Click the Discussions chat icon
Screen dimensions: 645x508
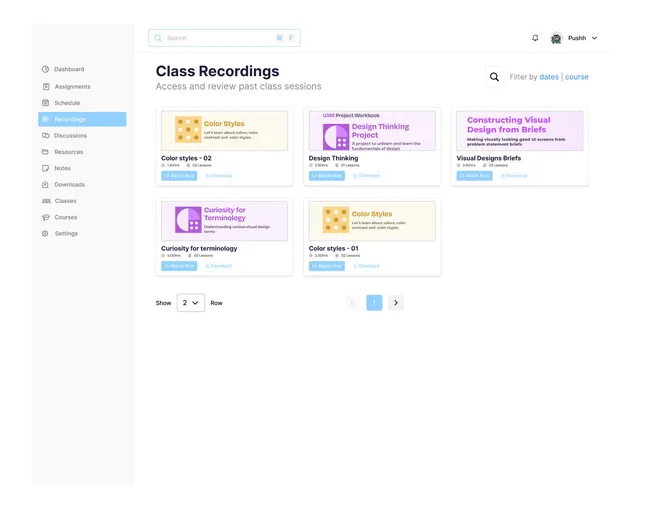click(45, 135)
